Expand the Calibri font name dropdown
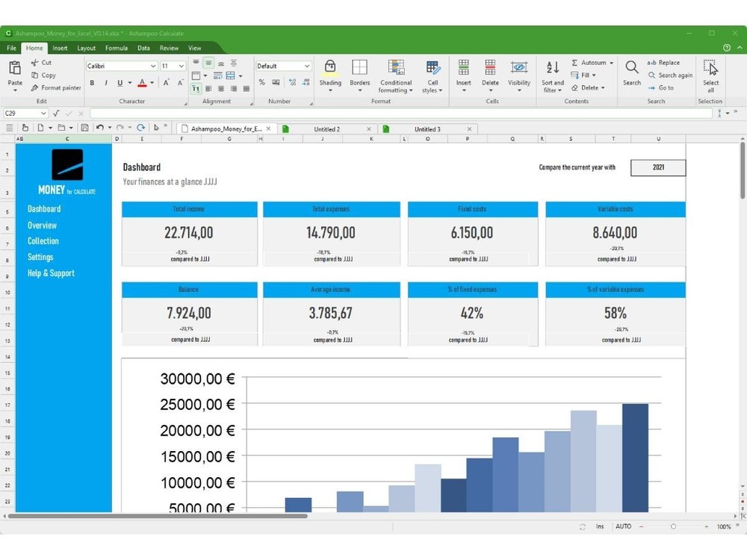Screen dimensions: 747x560 click(x=153, y=66)
